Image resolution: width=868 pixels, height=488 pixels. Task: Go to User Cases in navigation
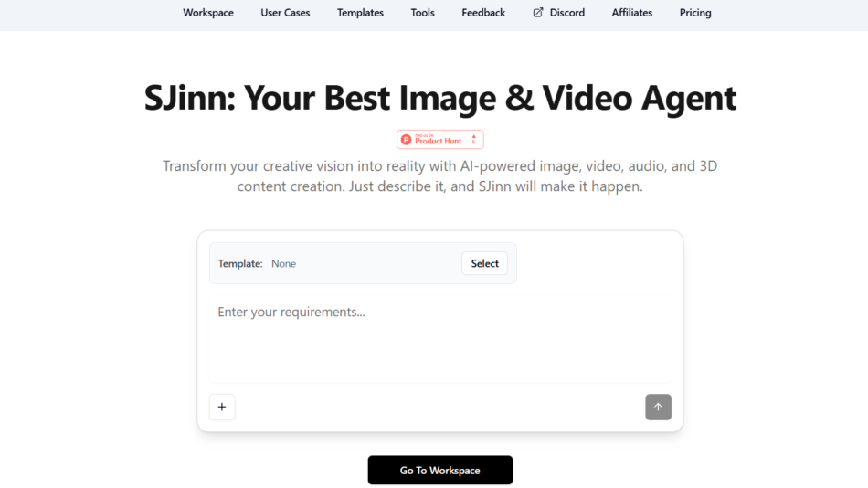(x=285, y=13)
